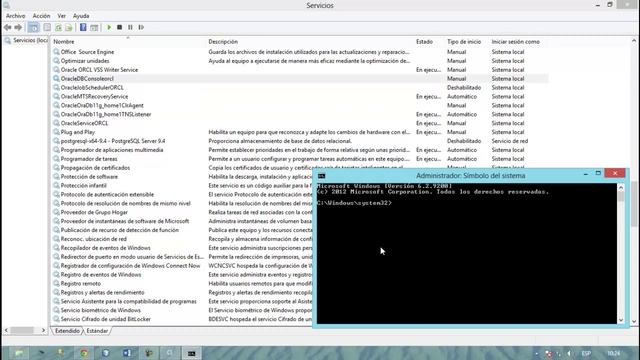
Task: Click the command prompt window system icon
Action: (x=322, y=176)
